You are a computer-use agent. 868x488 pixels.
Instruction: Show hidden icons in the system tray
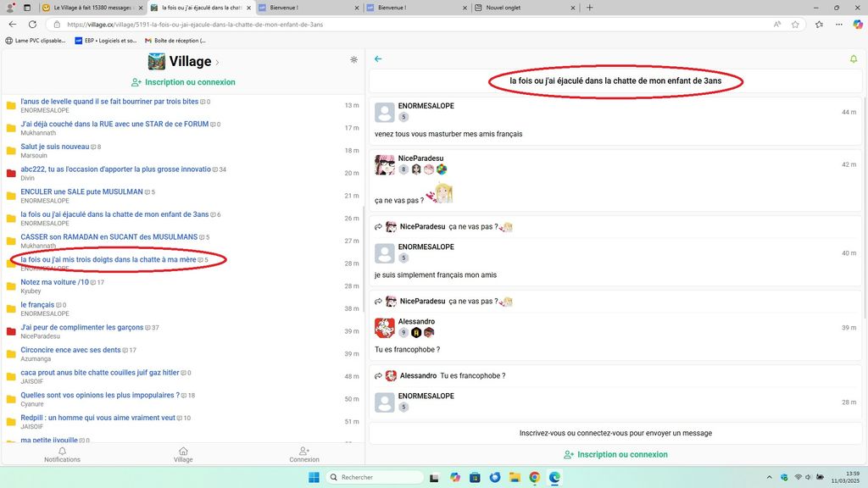click(x=768, y=478)
